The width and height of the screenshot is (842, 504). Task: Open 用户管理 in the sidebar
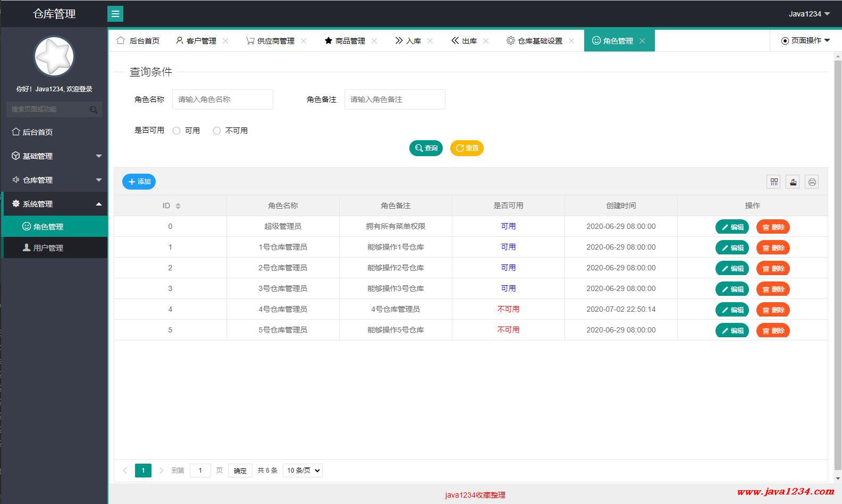(55, 248)
